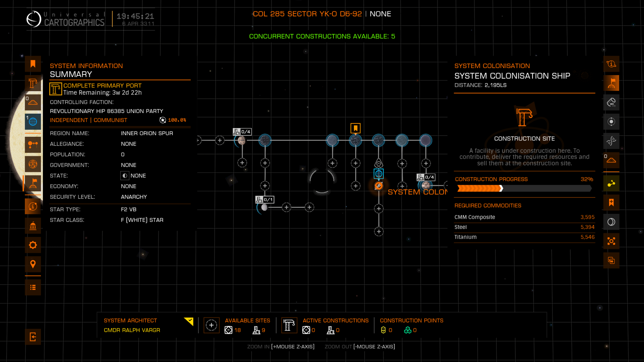Open the crane construction tab in the left sidebar
The image size is (644, 362).
33,83
